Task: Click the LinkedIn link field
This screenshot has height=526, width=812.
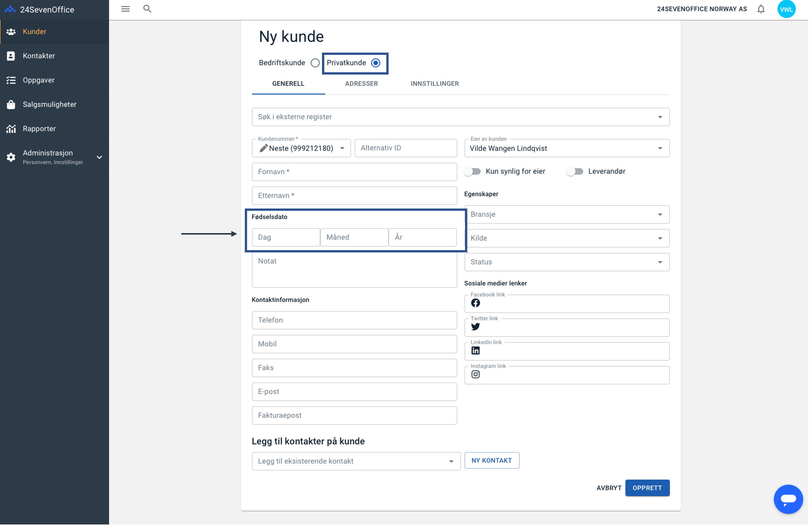Action: pos(566,351)
